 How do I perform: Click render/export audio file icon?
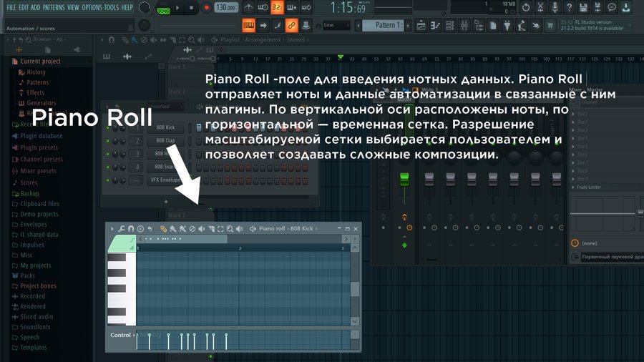pyautogui.click(x=597, y=7)
